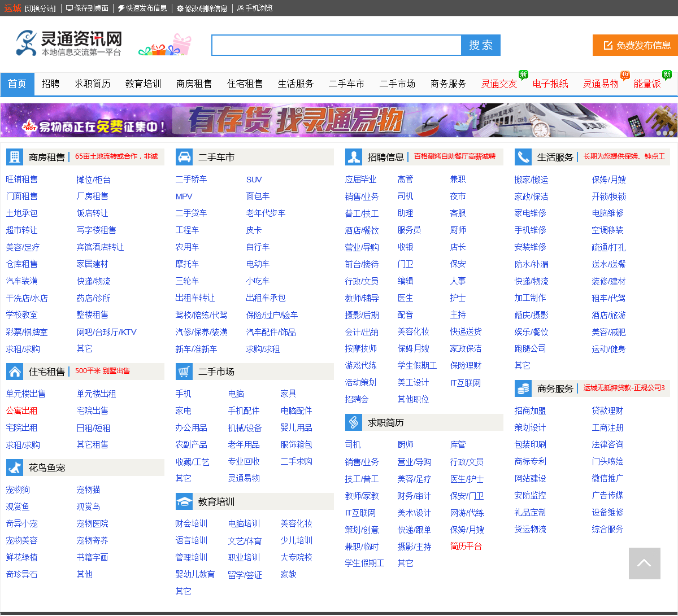Image resolution: width=678 pixels, height=616 pixels.
Task: Click the 65亩土地流转或合作 red notice
Action: [x=116, y=156]
